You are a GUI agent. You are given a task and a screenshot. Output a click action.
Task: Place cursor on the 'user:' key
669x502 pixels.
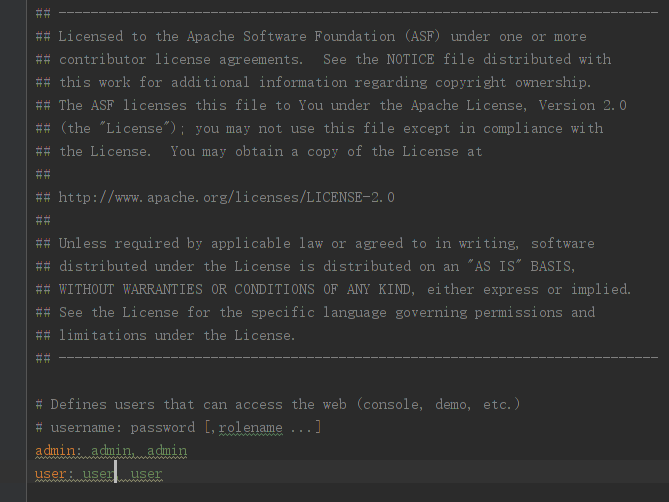click(54, 473)
